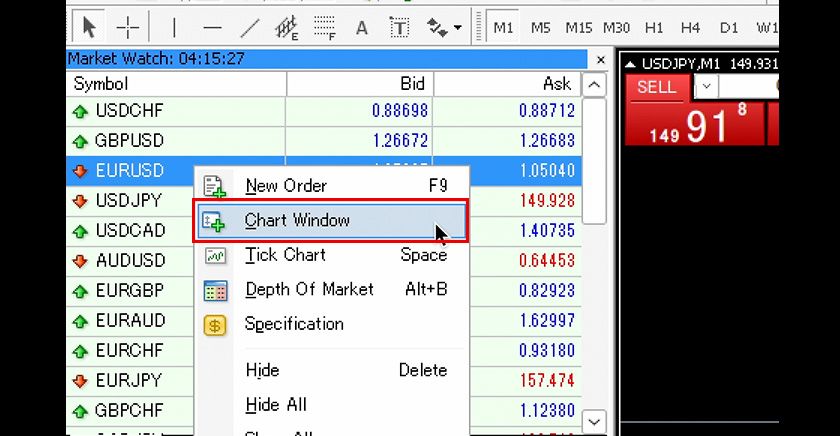840x436 pixels.
Task: Click USDCHF ask price 0.88712
Action: 546,111
